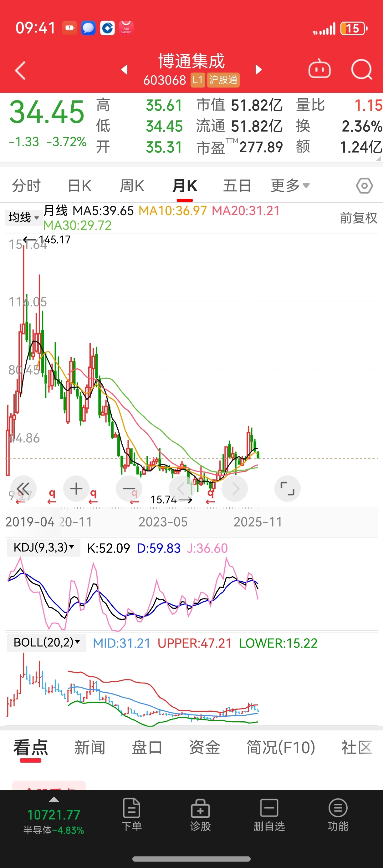Open chart settings hexagon icon
Viewport: 383px width, 868px height.
coord(365,186)
